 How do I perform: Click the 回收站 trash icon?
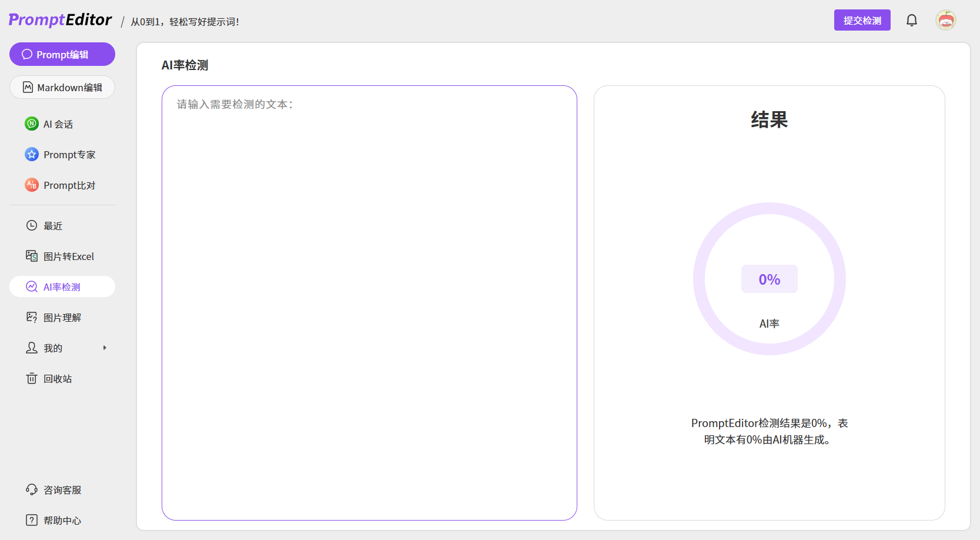(x=32, y=379)
